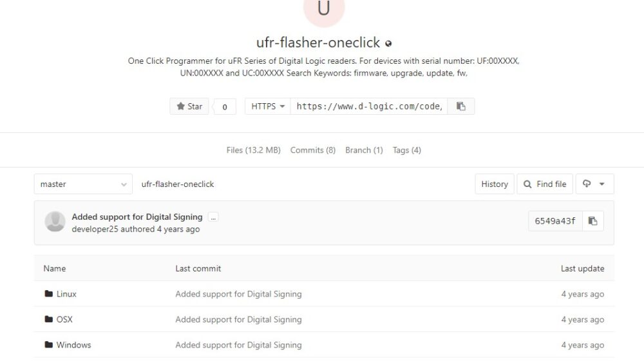Screen dimensions: 644x363
Task: Open the Commits (8) tab
Action: (313, 150)
